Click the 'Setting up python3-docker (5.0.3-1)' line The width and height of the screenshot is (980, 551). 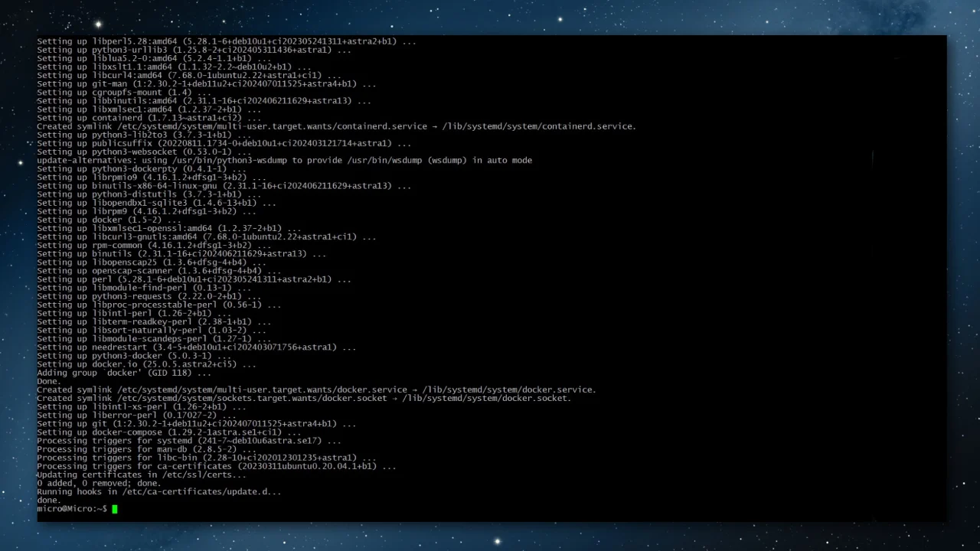click(134, 355)
